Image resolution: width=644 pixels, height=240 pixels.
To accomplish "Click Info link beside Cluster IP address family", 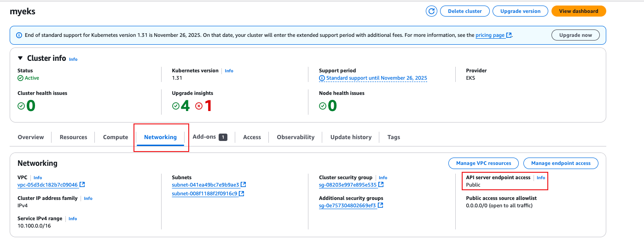I will [88, 199].
